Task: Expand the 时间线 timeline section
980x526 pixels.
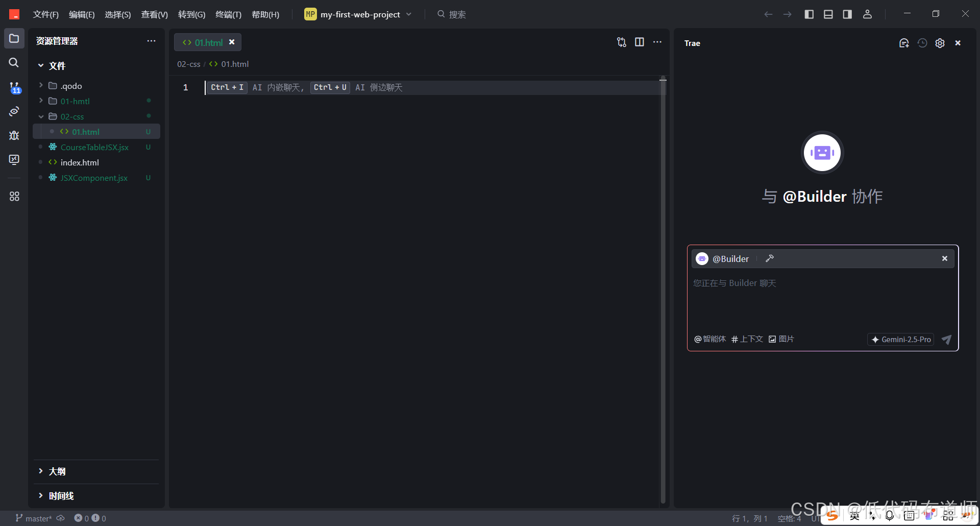Action: pyautogui.click(x=97, y=496)
